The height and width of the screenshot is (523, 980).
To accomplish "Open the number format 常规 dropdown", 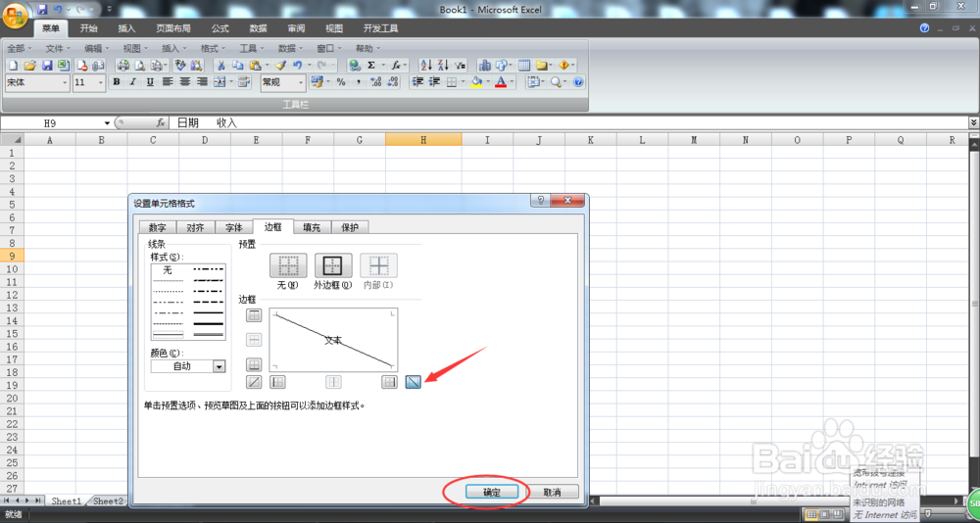I will [301, 82].
